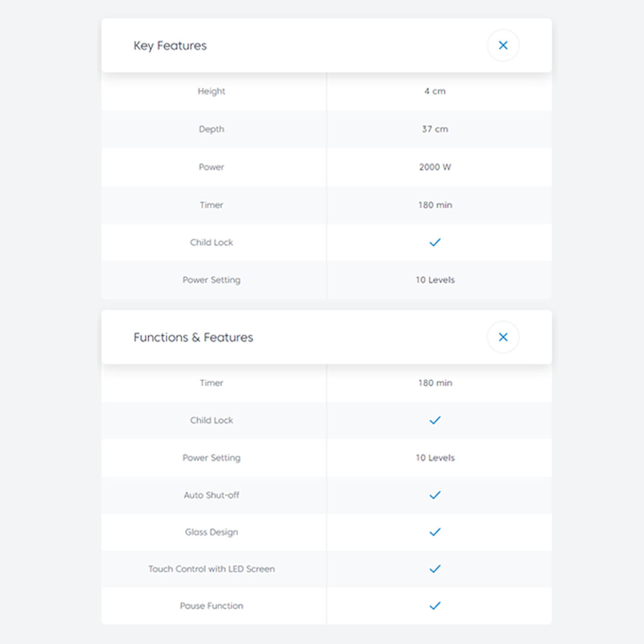The width and height of the screenshot is (644, 644).
Task: Click the Touch Control with LED Screen label
Action: coord(212,569)
